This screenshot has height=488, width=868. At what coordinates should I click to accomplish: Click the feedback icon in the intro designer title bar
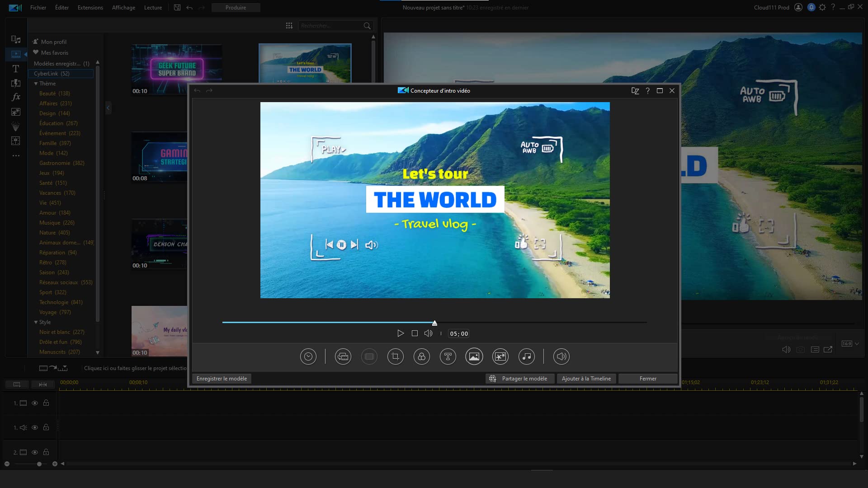[x=635, y=91]
